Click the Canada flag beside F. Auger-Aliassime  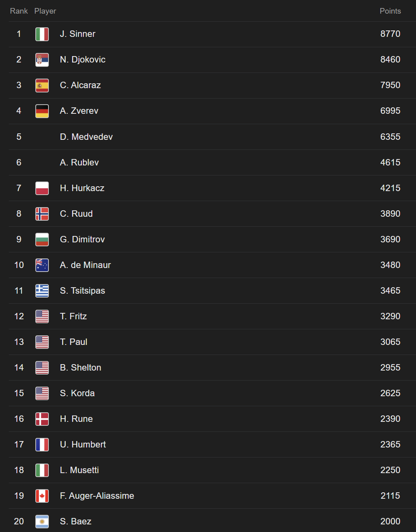[42, 496]
